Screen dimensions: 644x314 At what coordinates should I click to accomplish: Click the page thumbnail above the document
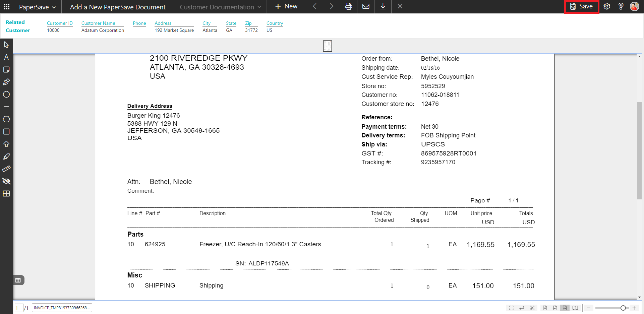[328, 46]
